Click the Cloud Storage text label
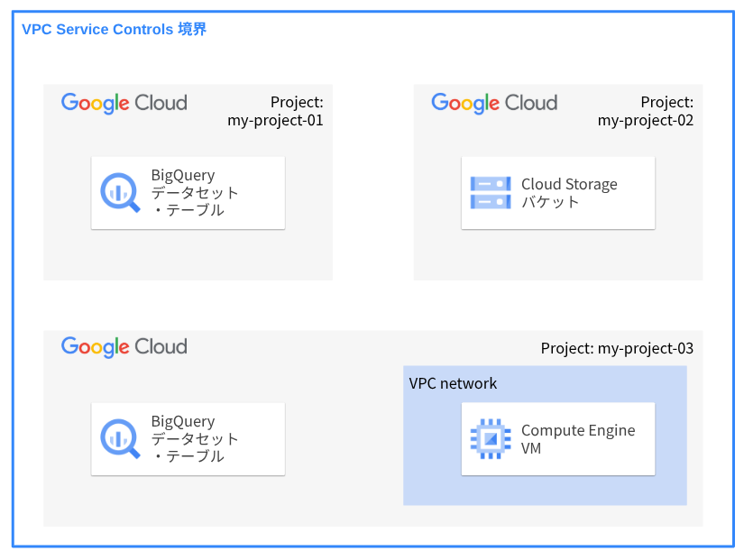 [569, 184]
